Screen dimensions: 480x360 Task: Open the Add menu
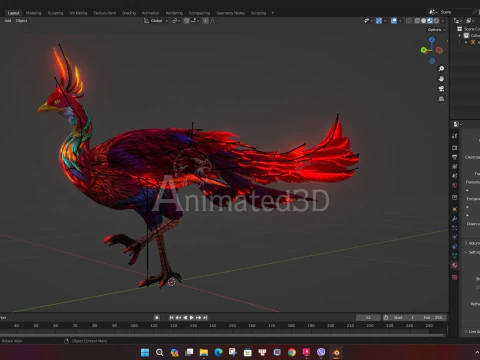[x=8, y=21]
